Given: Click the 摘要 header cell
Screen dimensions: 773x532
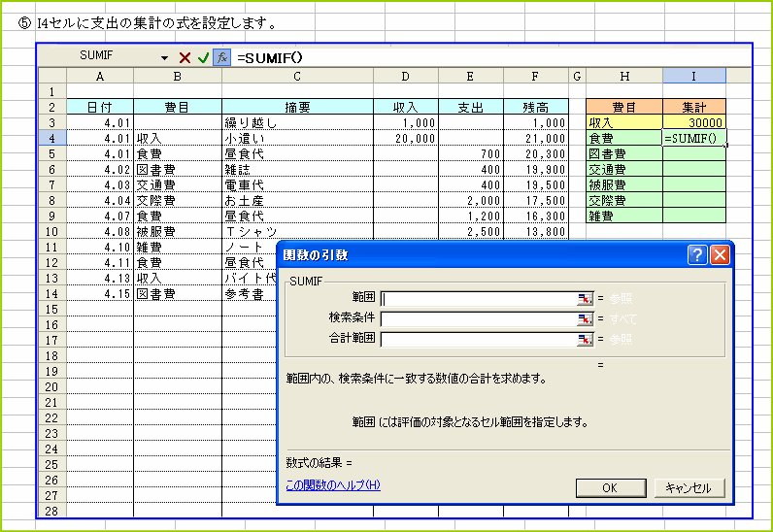Looking at the screenshot, I should (297, 107).
